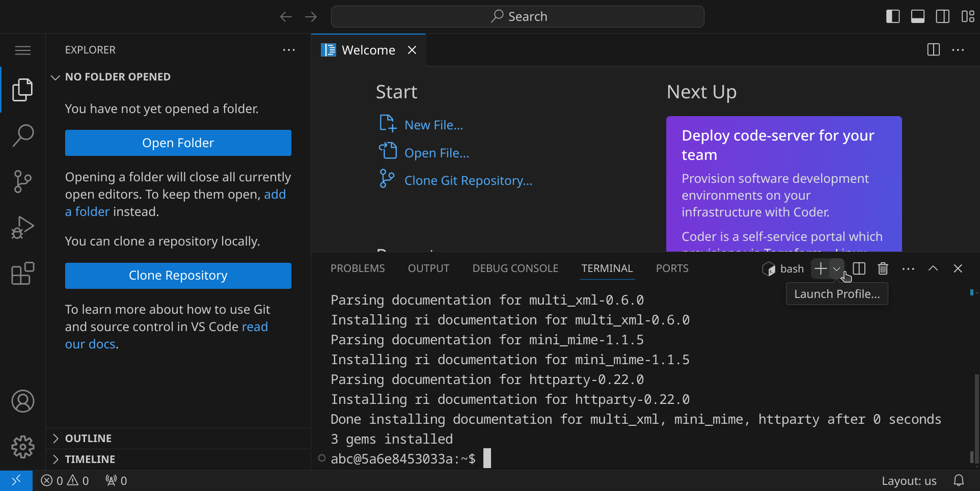Open the Search view in activity bar

pos(22,135)
